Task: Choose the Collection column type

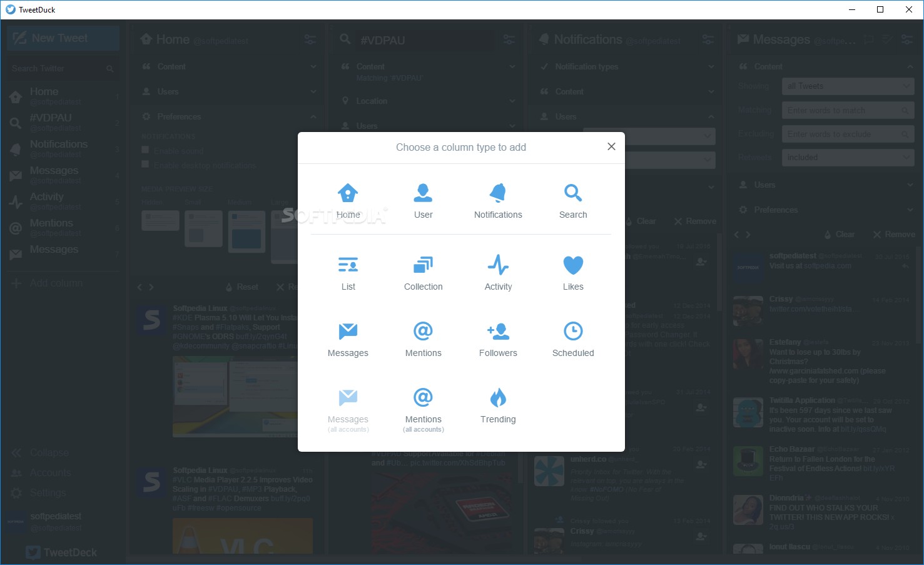Action: click(423, 273)
